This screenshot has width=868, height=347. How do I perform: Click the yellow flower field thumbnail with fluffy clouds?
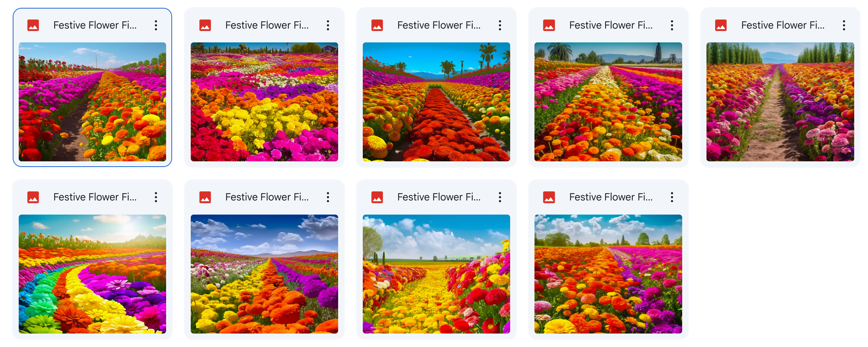pos(436,274)
